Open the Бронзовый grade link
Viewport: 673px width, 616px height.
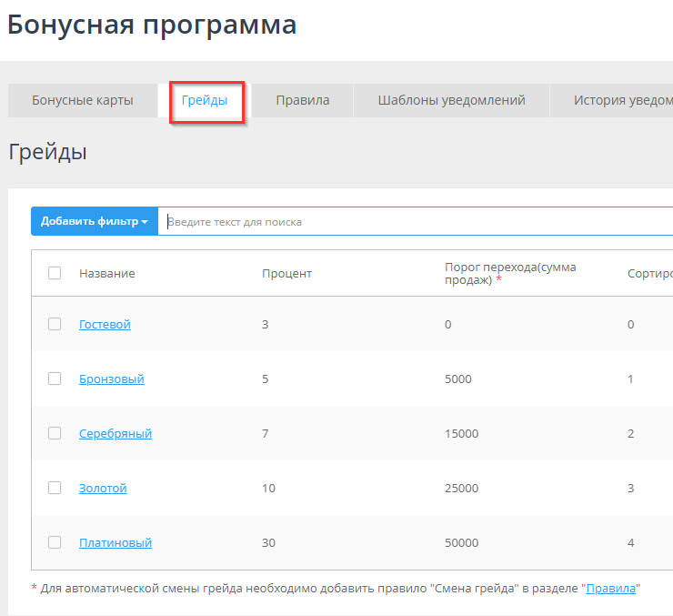(111, 379)
